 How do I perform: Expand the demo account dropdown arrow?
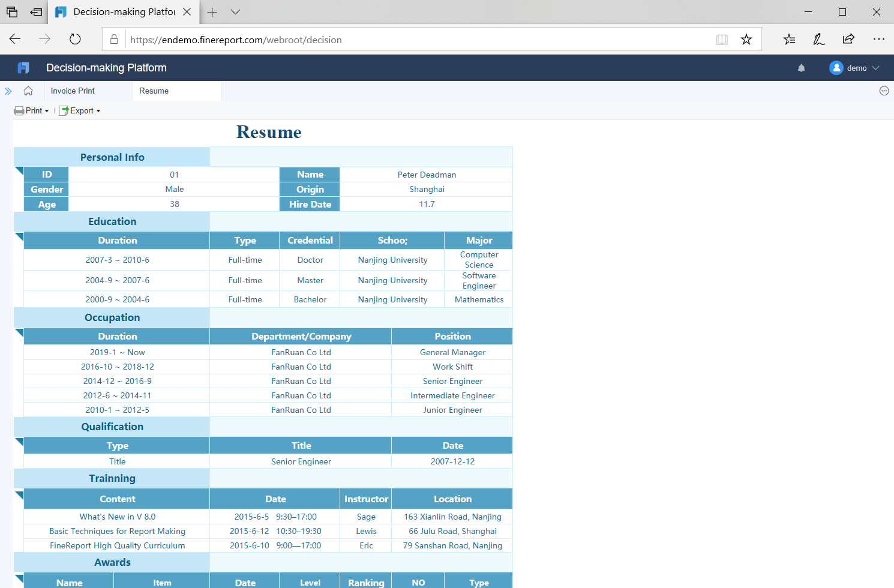point(875,68)
